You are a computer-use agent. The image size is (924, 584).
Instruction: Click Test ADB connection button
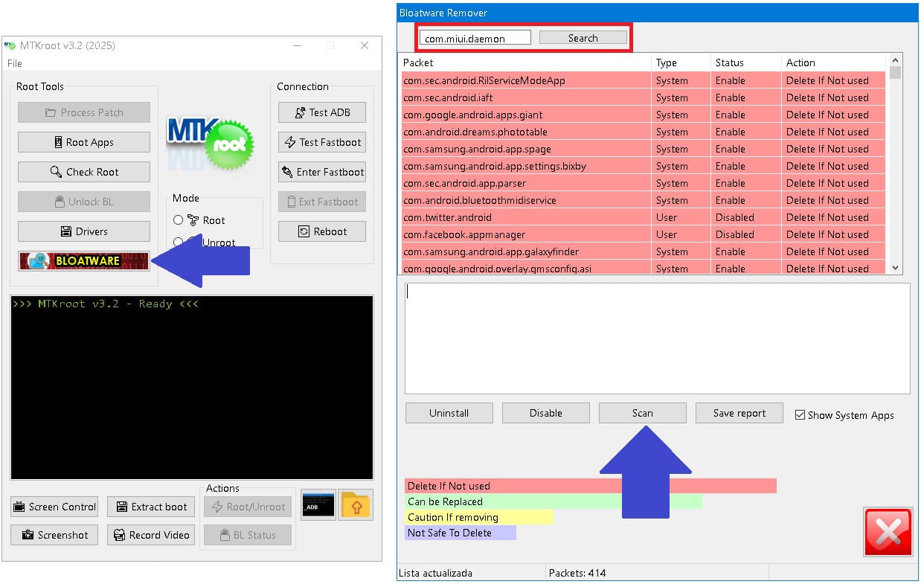322,112
